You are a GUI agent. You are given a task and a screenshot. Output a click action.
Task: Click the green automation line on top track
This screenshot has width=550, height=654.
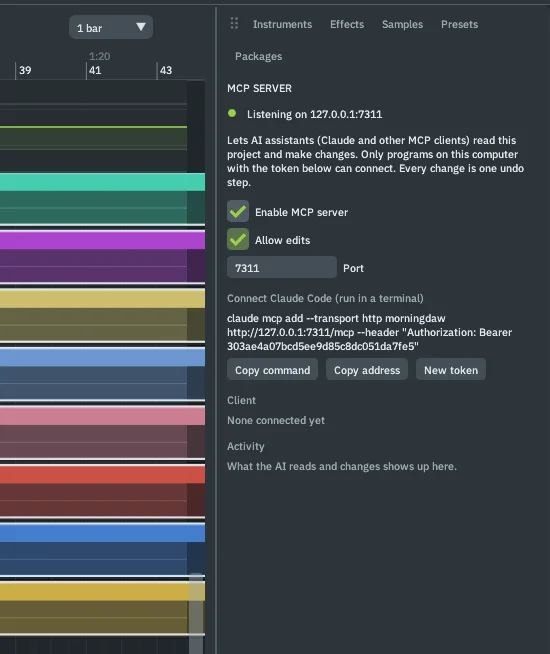coord(93,127)
